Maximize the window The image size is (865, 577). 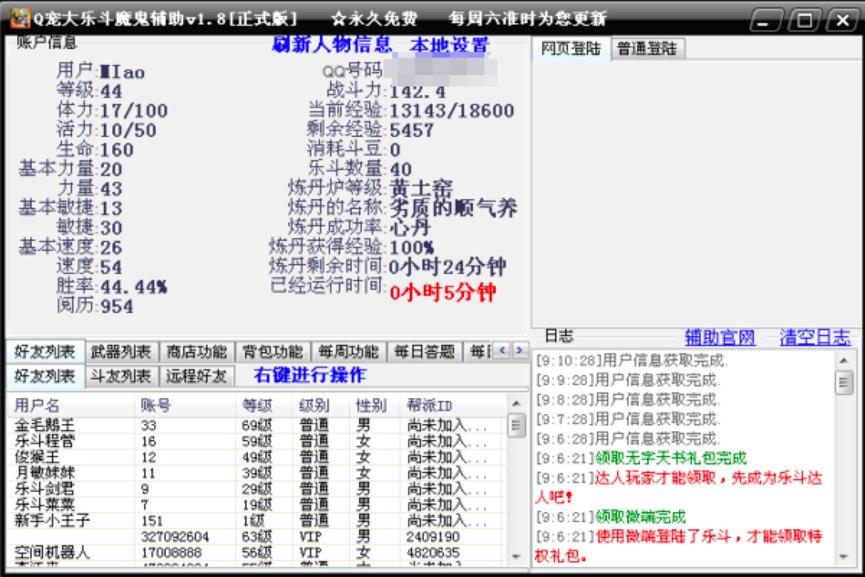(804, 20)
